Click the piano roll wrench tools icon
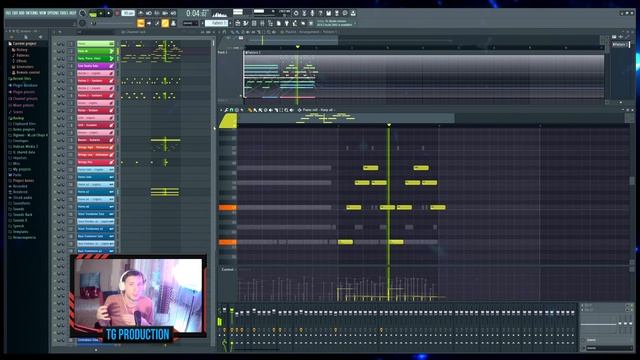The width and height of the screenshot is (640, 360). point(226,110)
